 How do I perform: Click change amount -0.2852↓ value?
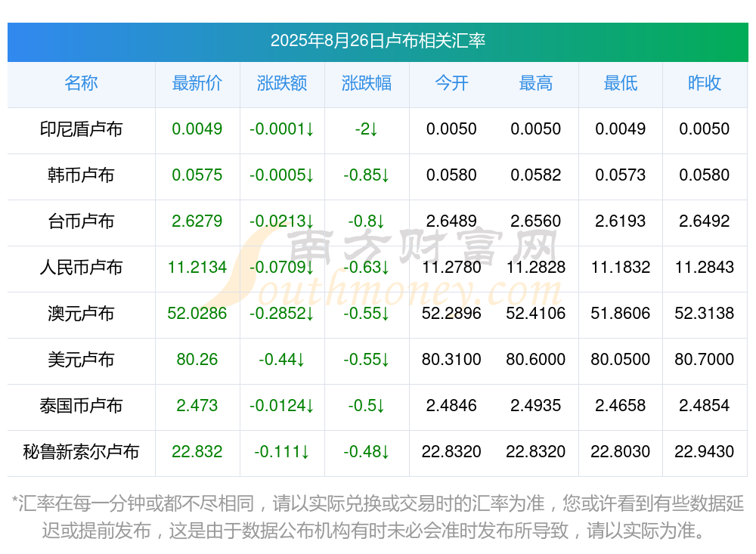282,314
